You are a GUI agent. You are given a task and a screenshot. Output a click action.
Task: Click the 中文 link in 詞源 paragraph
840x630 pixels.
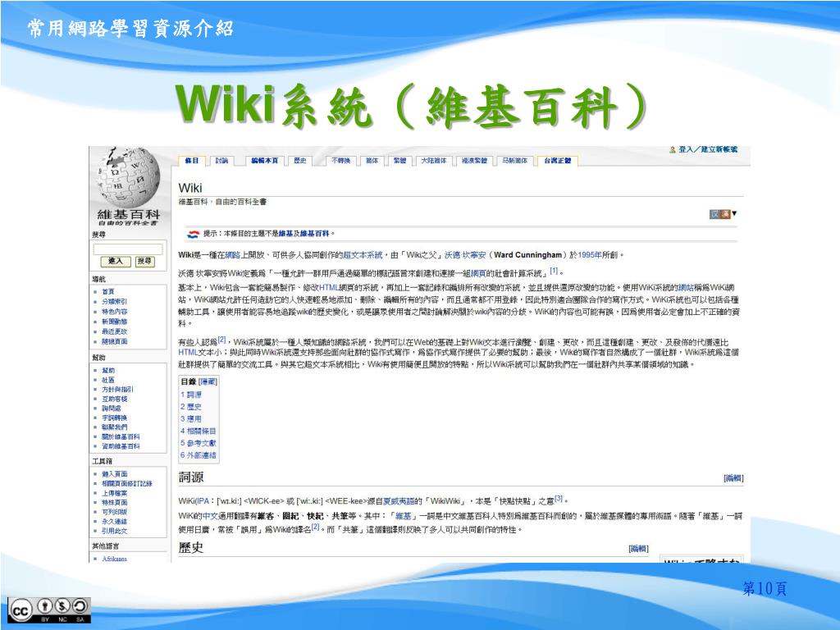point(209,517)
